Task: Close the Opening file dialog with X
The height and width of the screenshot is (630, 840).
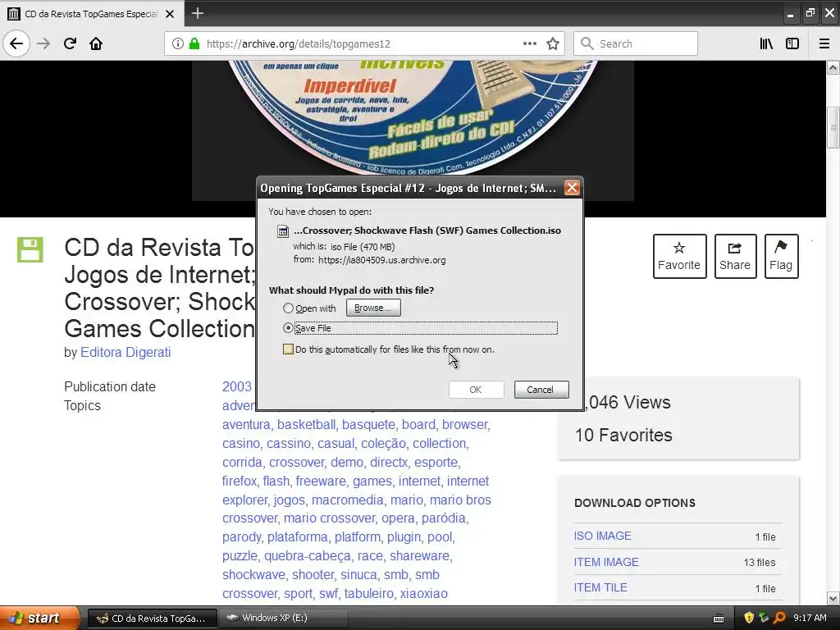Action: coord(572,188)
